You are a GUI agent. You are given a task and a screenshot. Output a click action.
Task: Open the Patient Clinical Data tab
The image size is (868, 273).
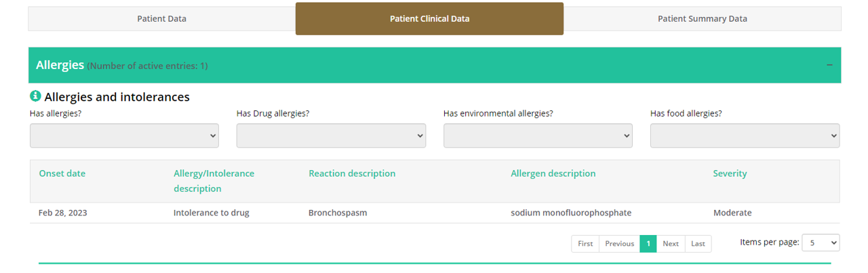click(x=429, y=19)
